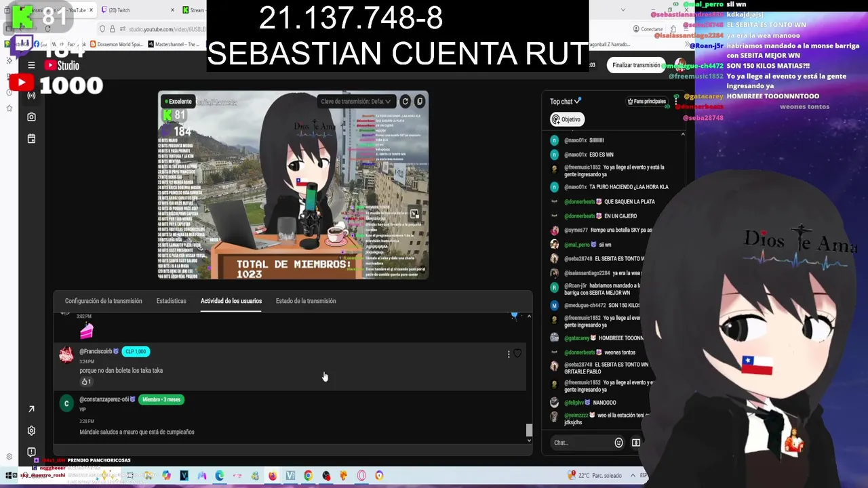Viewport: 868px width, 488px height.
Task: Click the exit arrow icon in left sidebar
Action: click(31, 409)
